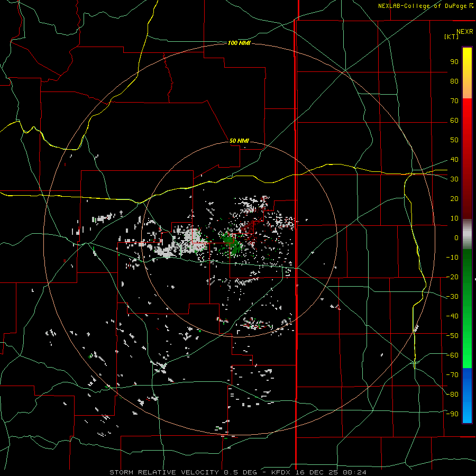This screenshot has height=476, width=476.
Task: Click the -80 value on the velocity scale
Action: tap(452, 395)
